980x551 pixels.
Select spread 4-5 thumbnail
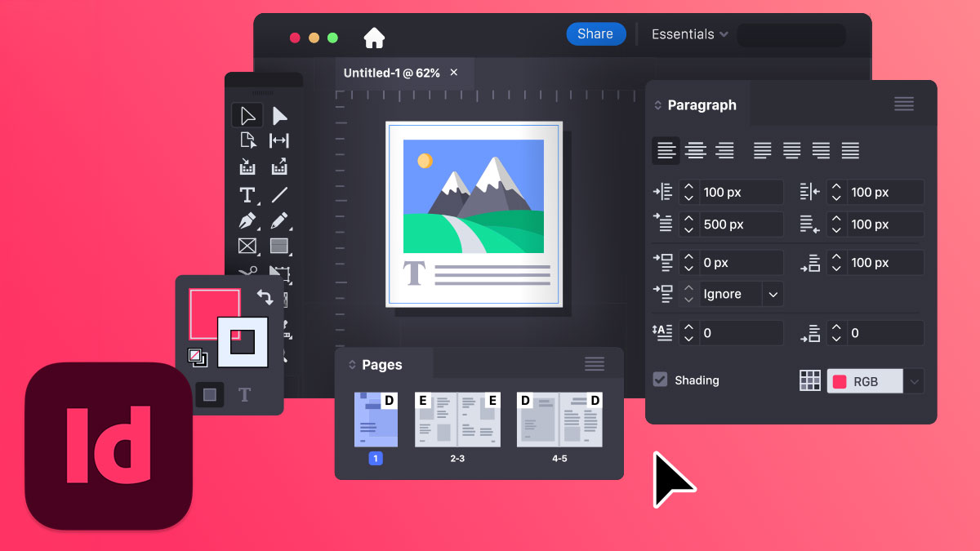(559, 420)
